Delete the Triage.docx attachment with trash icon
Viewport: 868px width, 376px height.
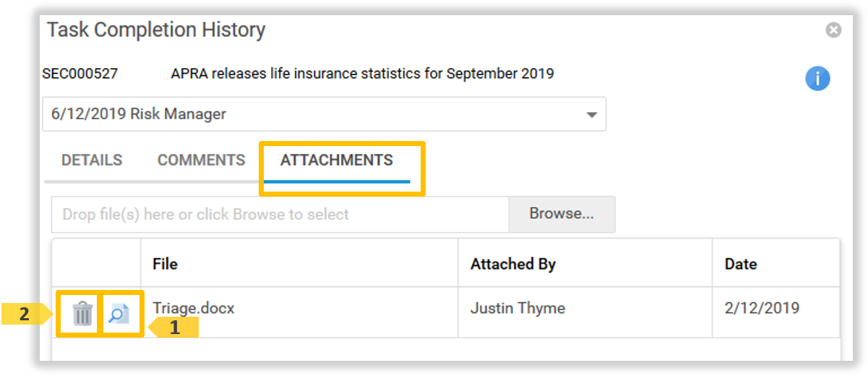point(83,314)
